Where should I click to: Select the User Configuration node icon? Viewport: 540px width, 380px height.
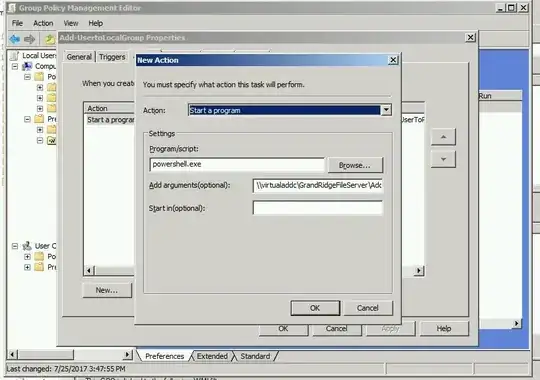(27, 246)
